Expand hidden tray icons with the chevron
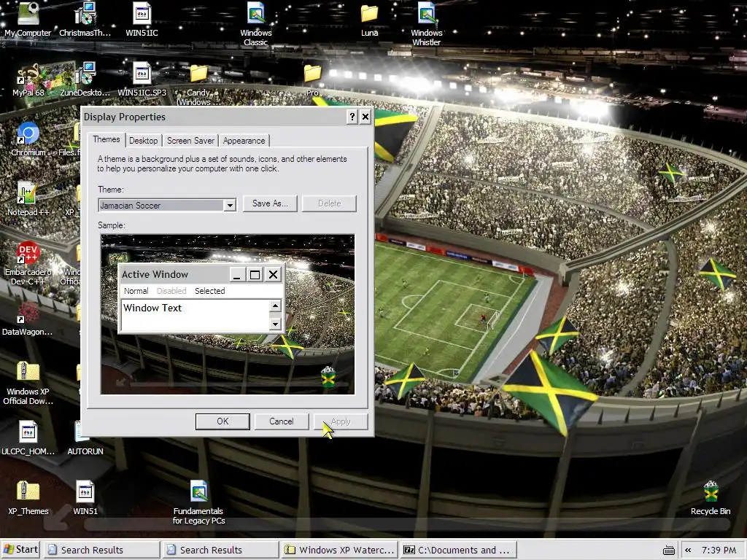The width and height of the screenshot is (747, 560). click(688, 550)
